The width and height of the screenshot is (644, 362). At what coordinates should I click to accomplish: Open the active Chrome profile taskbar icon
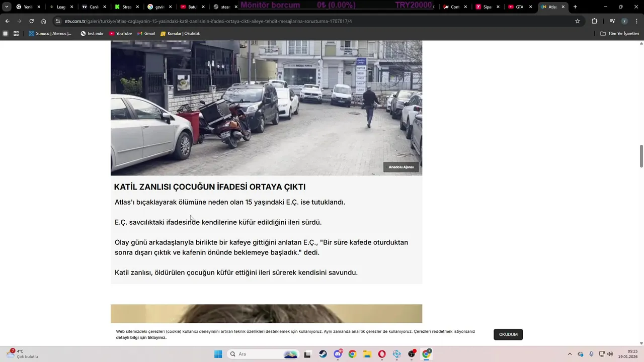point(427,354)
